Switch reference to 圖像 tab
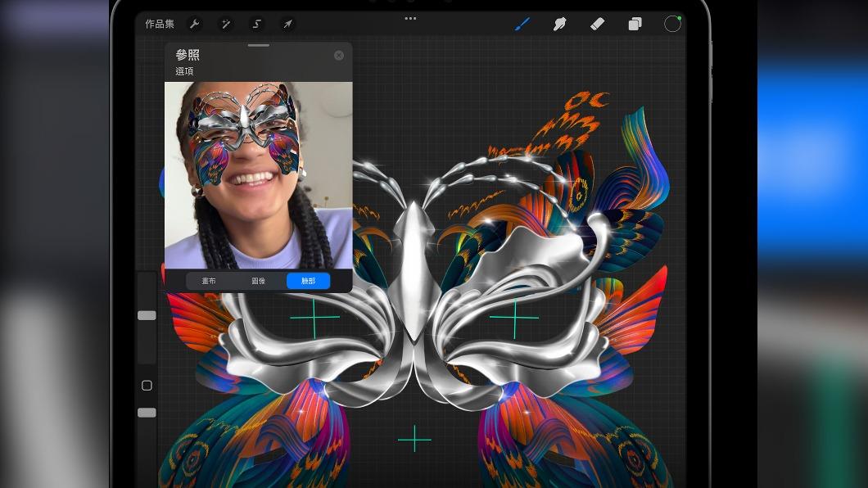The width and height of the screenshot is (868, 488). [258, 281]
